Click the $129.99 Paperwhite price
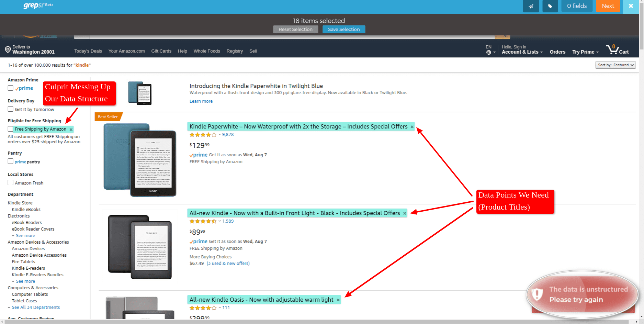This screenshot has width=644, height=324. pyautogui.click(x=200, y=145)
